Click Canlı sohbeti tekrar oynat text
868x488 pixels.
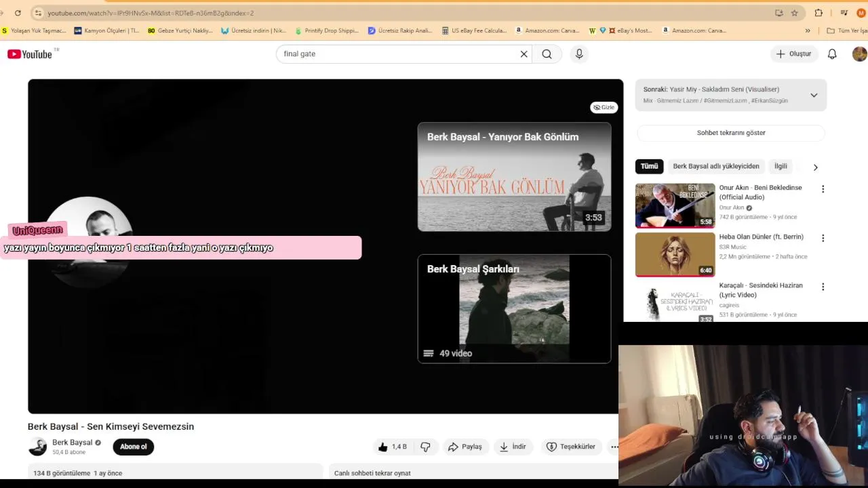tap(372, 473)
